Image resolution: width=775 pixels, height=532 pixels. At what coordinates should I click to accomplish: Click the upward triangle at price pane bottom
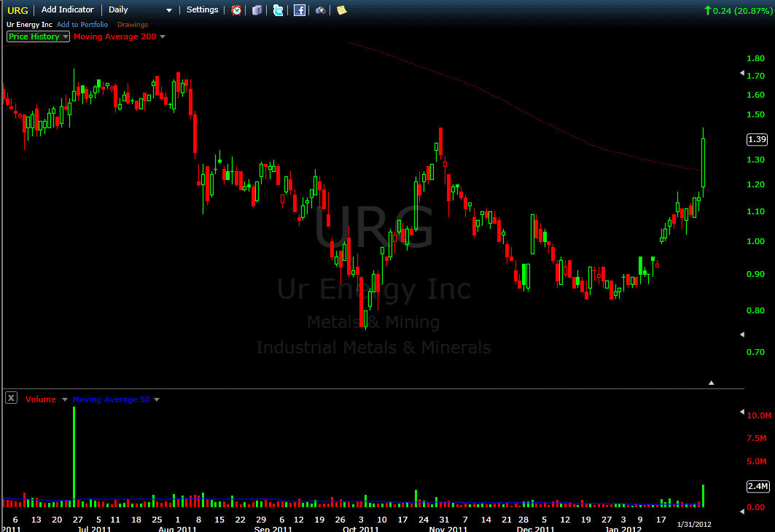click(x=712, y=383)
